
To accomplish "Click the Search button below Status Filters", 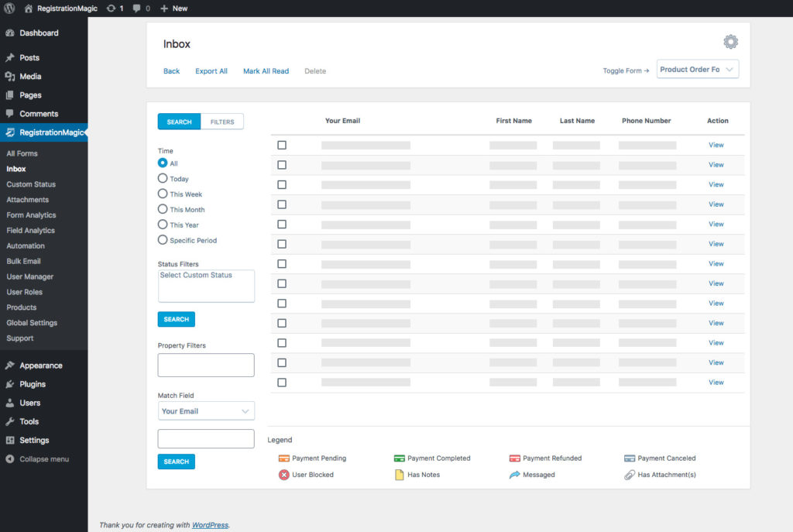I will tap(177, 319).
